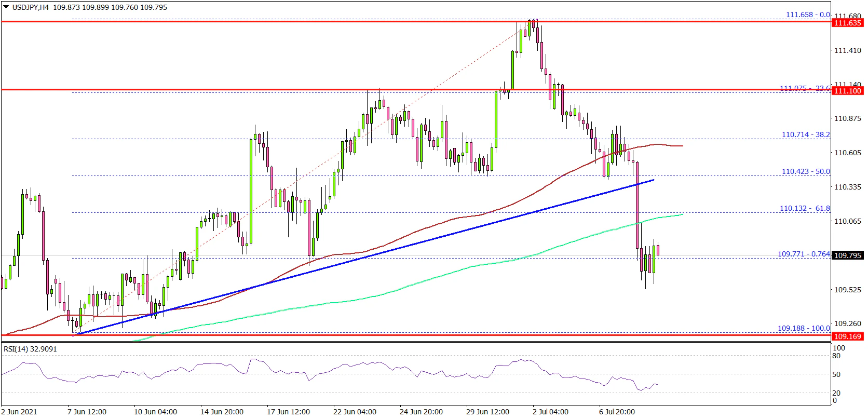Click the black 109.795 current price tag
Viewport: 868px width, 419px height.
[847, 255]
